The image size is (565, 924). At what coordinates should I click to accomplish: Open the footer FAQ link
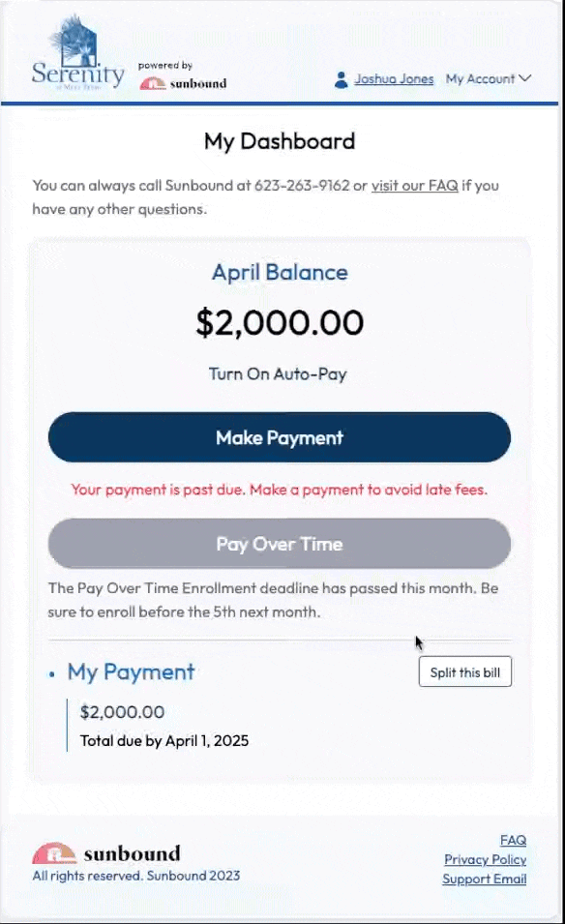513,840
